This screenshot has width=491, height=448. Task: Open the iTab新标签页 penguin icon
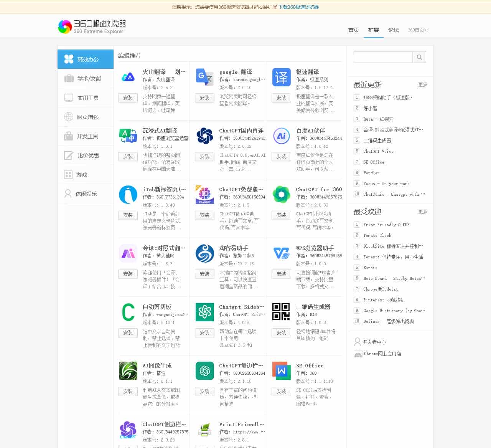pyautogui.click(x=128, y=195)
